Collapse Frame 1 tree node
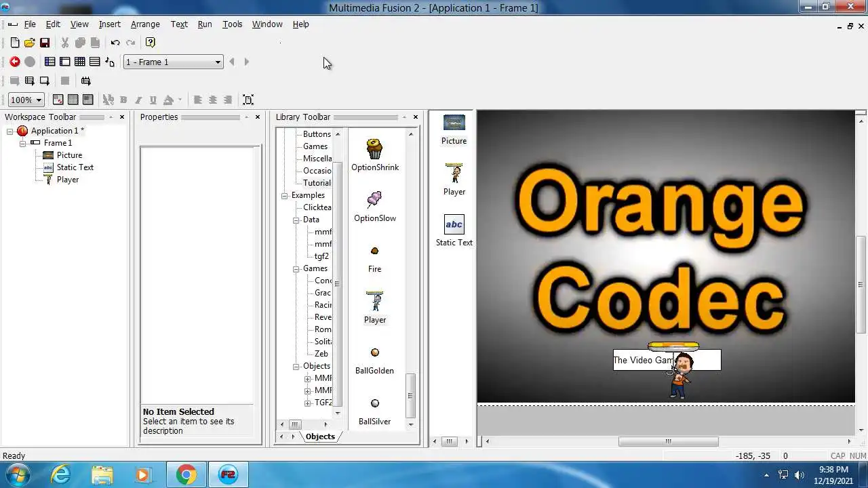 (x=22, y=143)
